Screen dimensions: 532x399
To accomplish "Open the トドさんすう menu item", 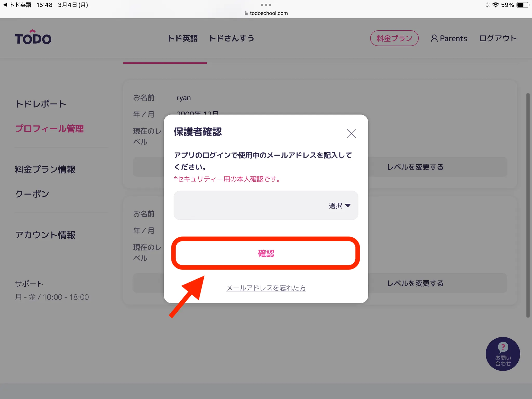I will click(x=231, y=38).
